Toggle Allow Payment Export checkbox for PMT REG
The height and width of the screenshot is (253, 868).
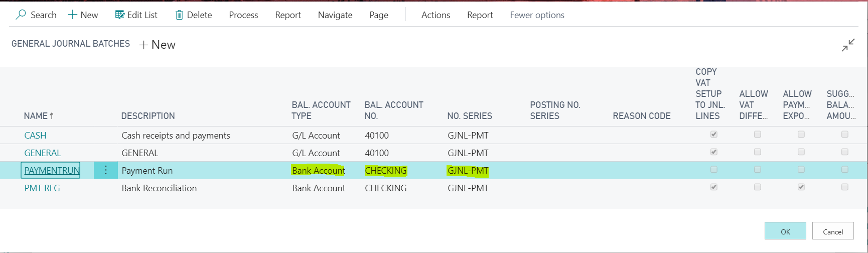(x=801, y=187)
